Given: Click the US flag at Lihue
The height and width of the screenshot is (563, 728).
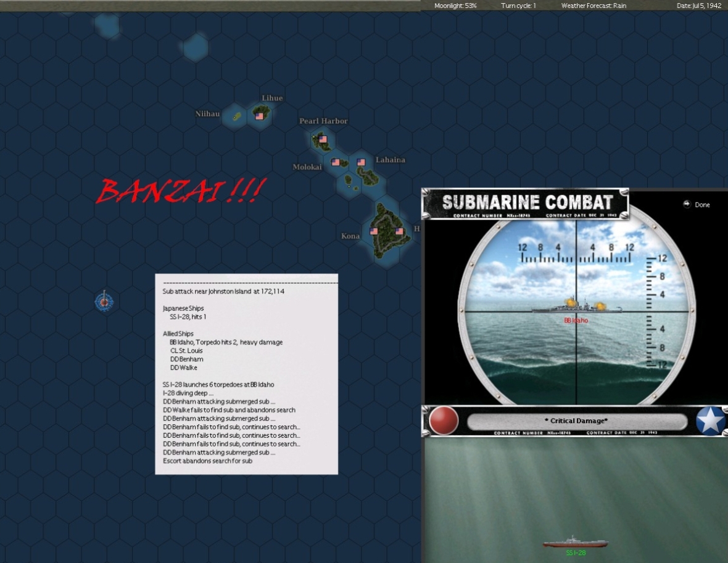Looking at the screenshot, I should (x=260, y=116).
